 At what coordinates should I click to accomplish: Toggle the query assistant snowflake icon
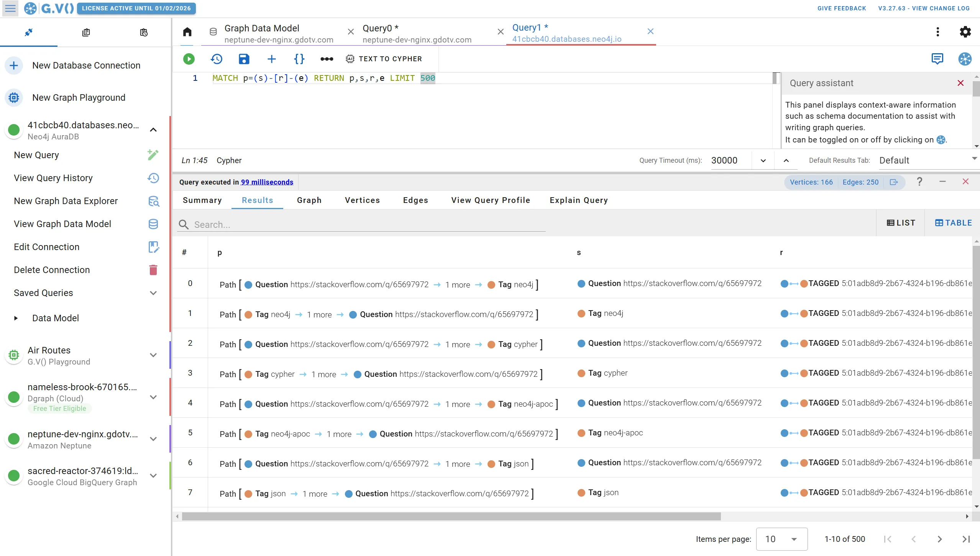coord(965,59)
